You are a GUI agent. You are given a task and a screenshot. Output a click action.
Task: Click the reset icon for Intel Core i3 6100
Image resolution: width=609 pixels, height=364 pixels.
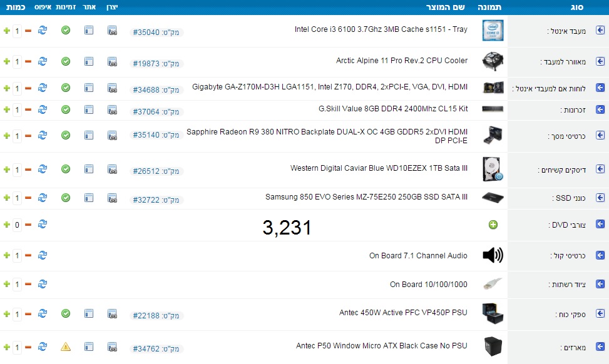(x=43, y=30)
